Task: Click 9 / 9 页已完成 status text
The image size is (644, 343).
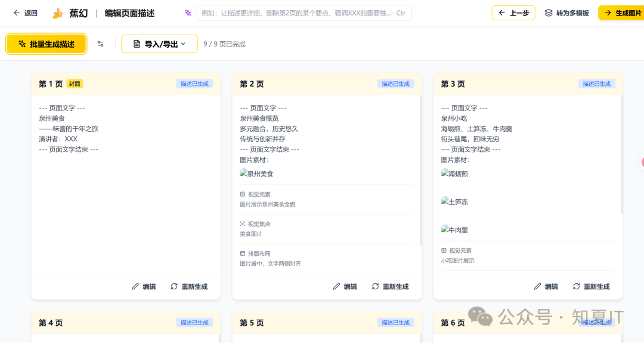Action: 224,44
